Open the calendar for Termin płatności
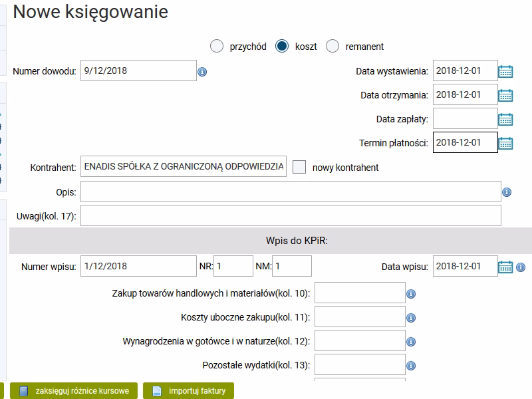Viewport: 532px width, 399px height. (507, 142)
